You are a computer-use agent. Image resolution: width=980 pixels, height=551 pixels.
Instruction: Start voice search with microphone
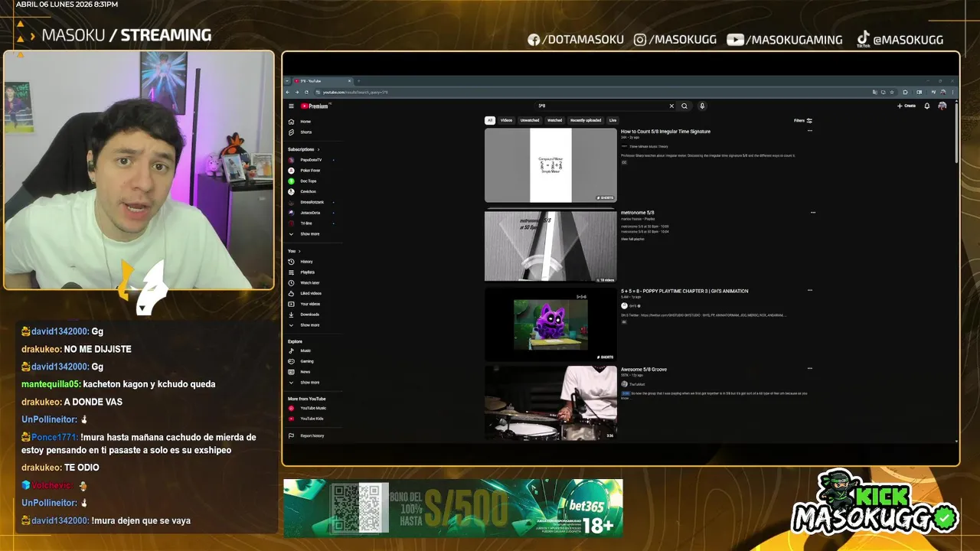tap(702, 106)
